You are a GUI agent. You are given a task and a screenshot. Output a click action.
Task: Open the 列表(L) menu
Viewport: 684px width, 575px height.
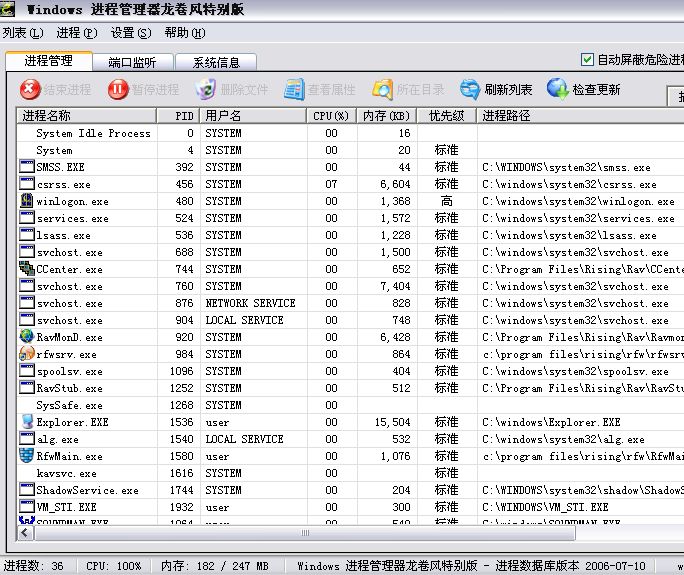pyautogui.click(x=23, y=33)
